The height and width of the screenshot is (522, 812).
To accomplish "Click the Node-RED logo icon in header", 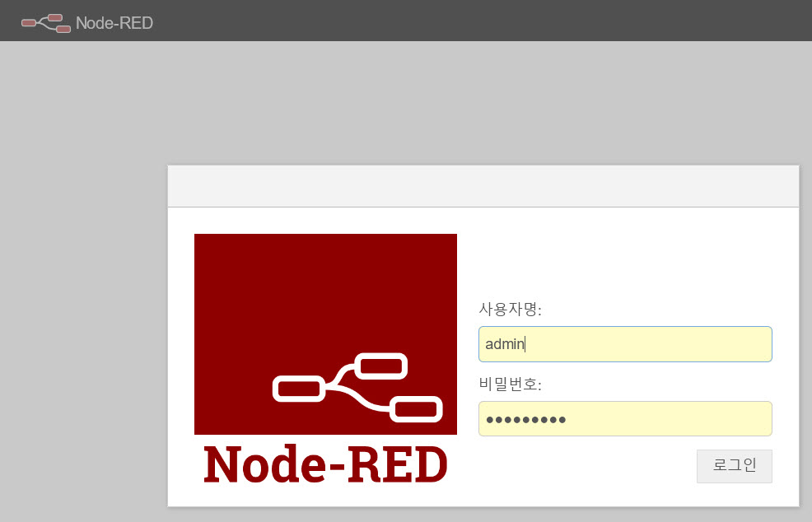I will point(45,23).
